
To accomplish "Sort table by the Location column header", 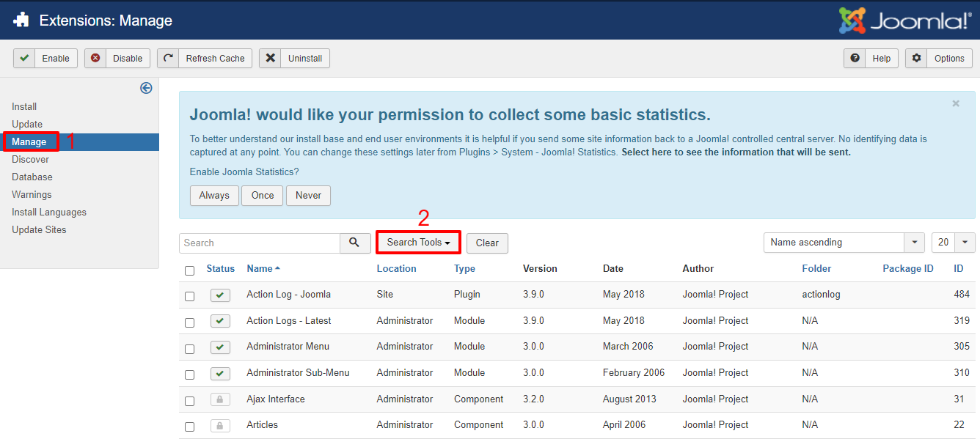I will pyautogui.click(x=396, y=269).
